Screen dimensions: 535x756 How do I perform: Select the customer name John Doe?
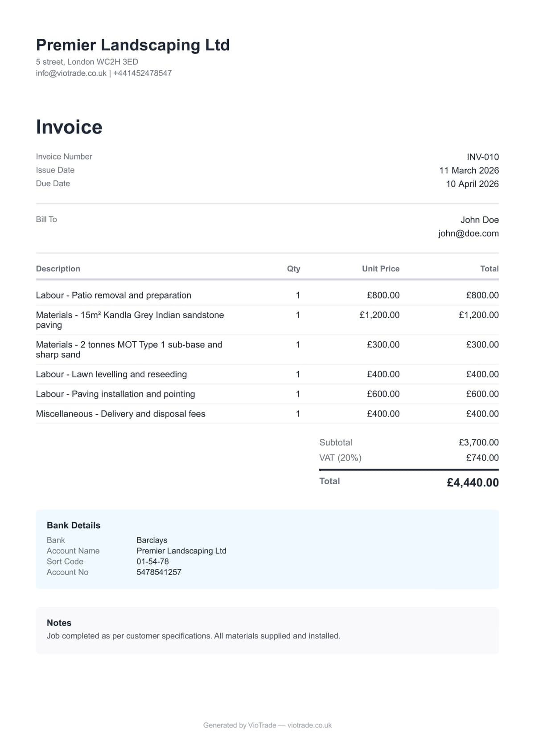click(x=480, y=220)
